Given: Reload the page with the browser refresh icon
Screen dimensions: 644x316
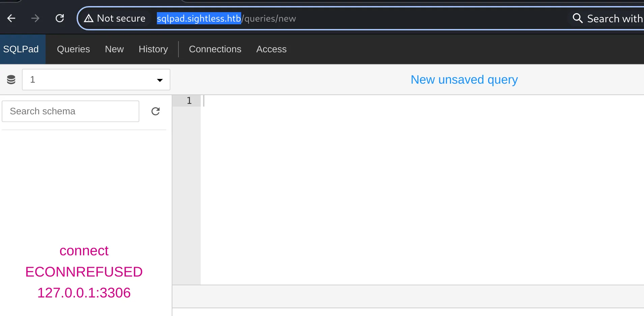Looking at the screenshot, I should (x=60, y=18).
